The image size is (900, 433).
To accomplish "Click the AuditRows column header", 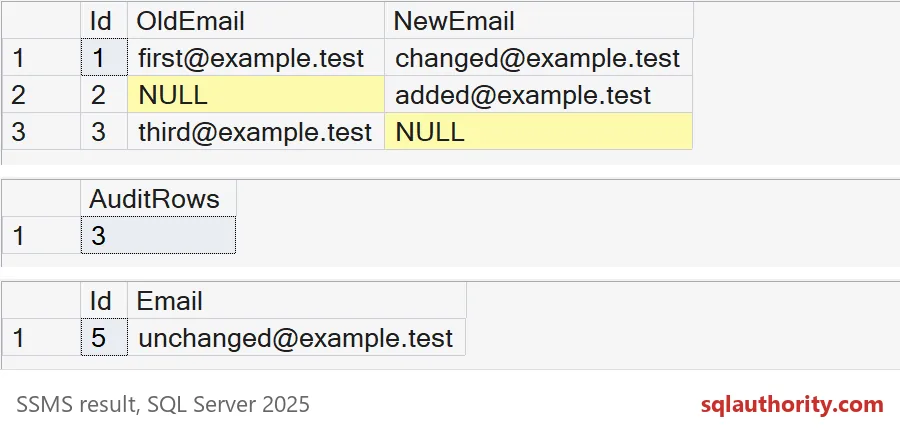I will pos(159,199).
